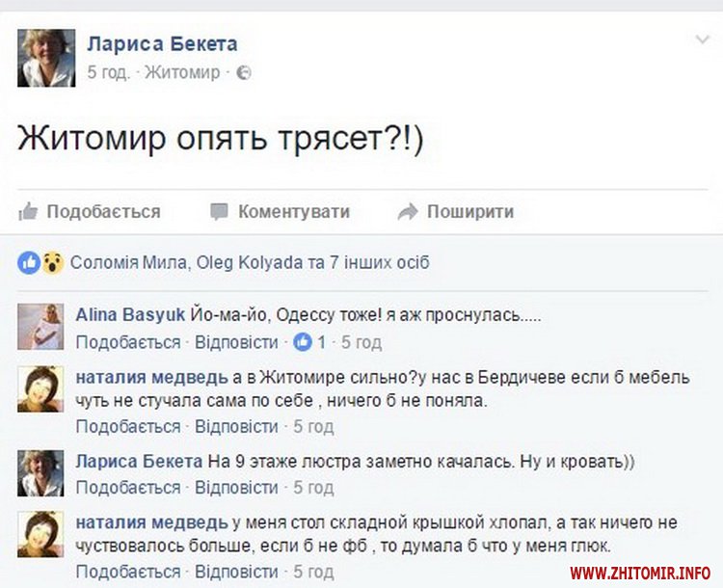Click the public globe privacy icon
723x588 pixels.
click(x=244, y=72)
